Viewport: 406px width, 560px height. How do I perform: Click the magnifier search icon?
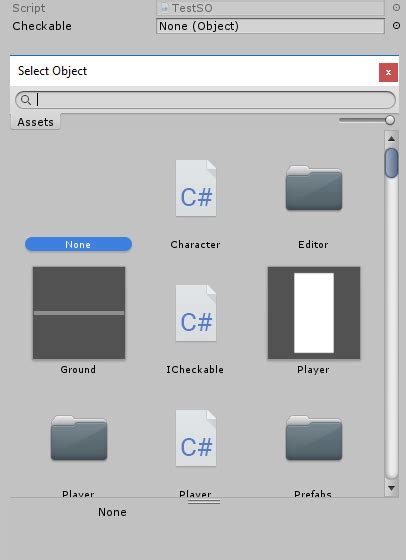coord(26,100)
